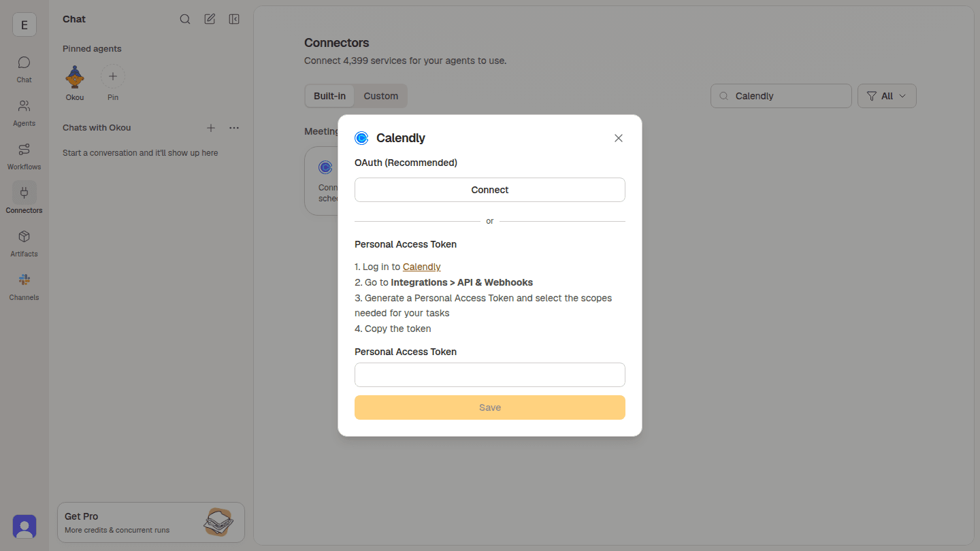The image size is (980, 551).
Task: Open the Chat section in the sidebar
Action: pyautogui.click(x=24, y=69)
